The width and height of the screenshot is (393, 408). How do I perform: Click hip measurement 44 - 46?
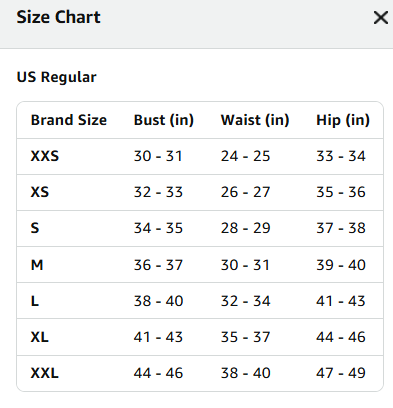(341, 337)
